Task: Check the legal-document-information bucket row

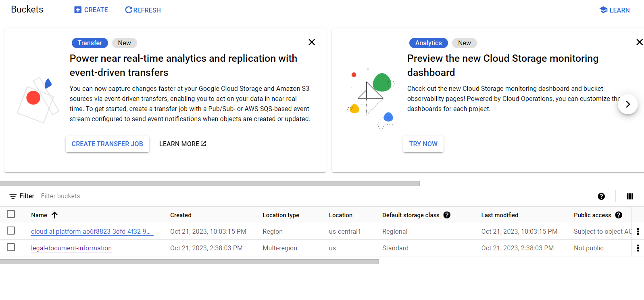Action: [11, 248]
